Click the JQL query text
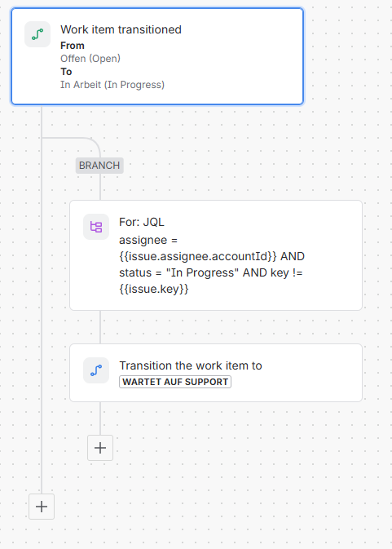 [212, 264]
